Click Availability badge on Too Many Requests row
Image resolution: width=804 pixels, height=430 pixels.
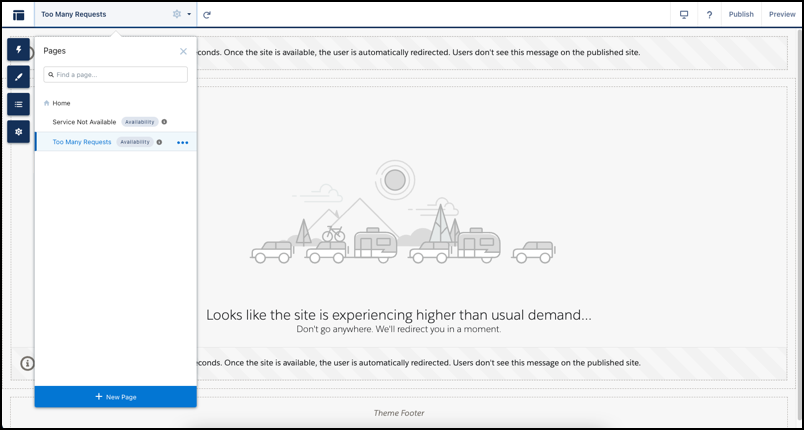click(135, 142)
